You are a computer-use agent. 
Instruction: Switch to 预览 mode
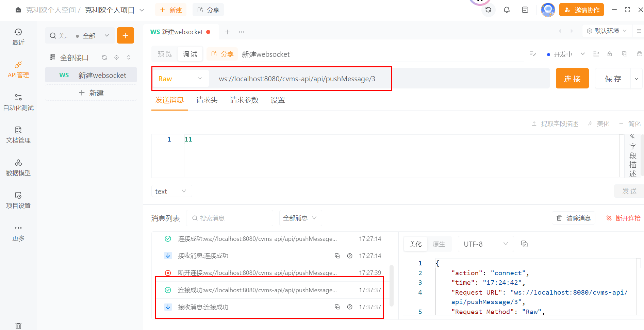[165, 54]
